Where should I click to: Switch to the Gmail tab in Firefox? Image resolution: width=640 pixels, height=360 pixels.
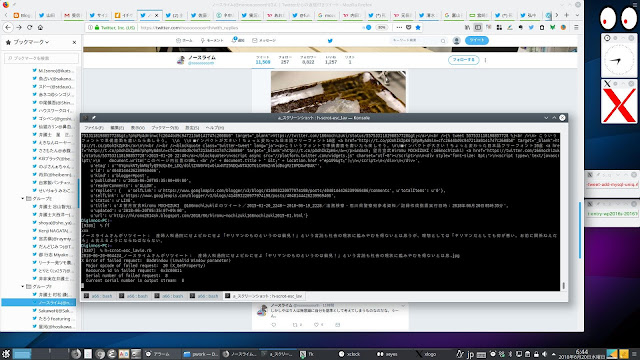(73, 16)
